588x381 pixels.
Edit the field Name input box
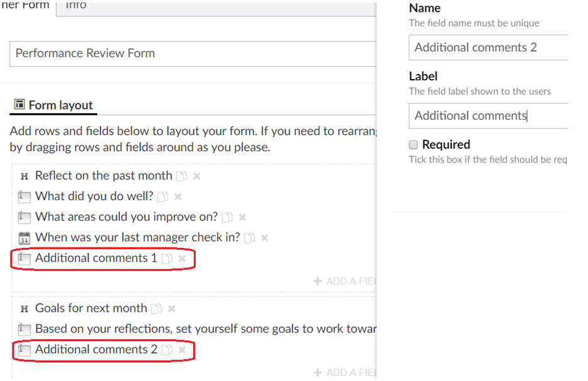[x=488, y=48]
